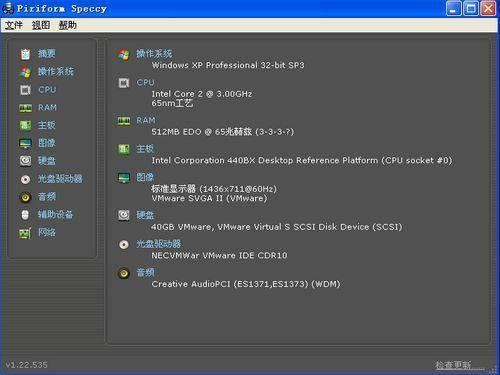Click the 硬盘 hard drive icon in sidebar
This screenshot has height=375, width=500.
click(25, 161)
